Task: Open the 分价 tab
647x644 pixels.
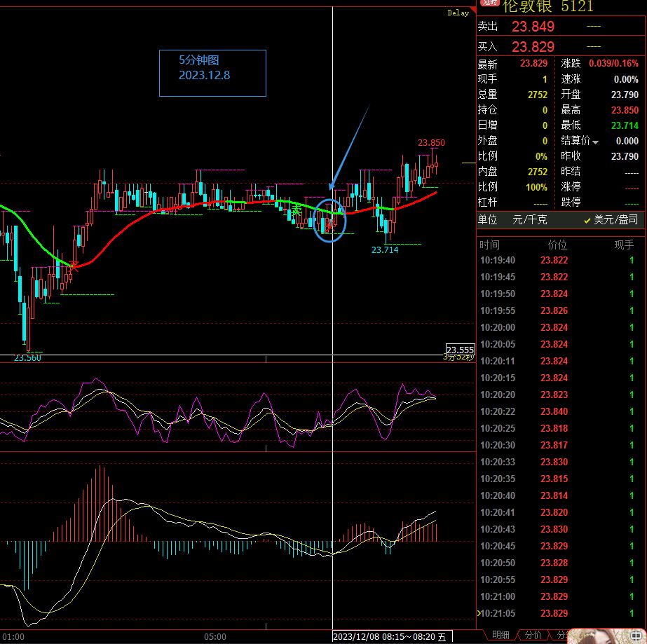Action: (x=533, y=635)
